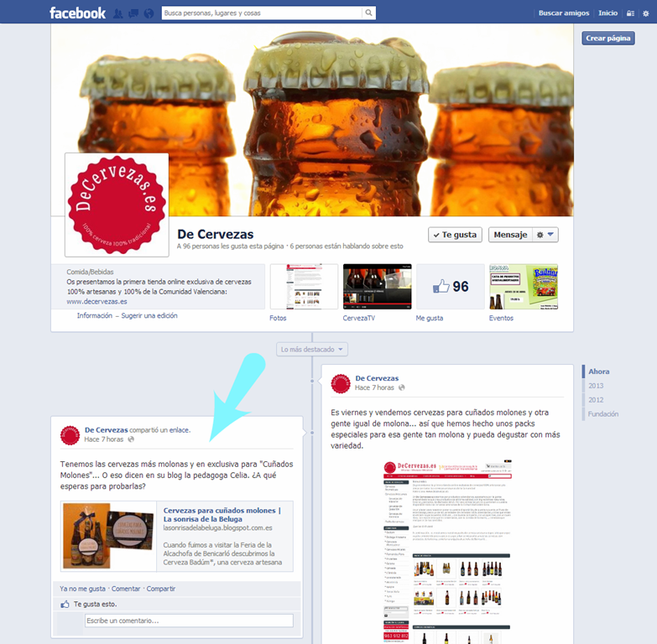Click the Crear página button
Image resolution: width=657 pixels, height=644 pixels.
coord(608,38)
